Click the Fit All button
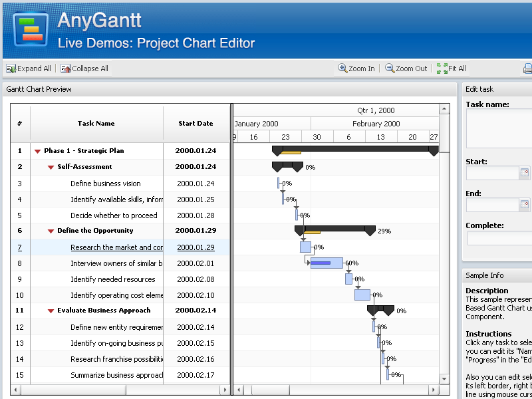Screen dimensions: 532x399 pos(452,68)
